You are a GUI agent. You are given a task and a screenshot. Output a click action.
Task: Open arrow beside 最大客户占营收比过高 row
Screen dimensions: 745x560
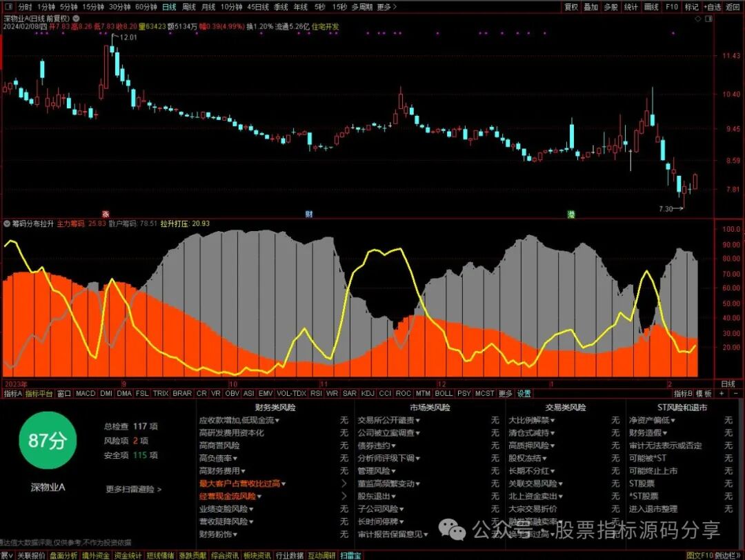(x=344, y=483)
